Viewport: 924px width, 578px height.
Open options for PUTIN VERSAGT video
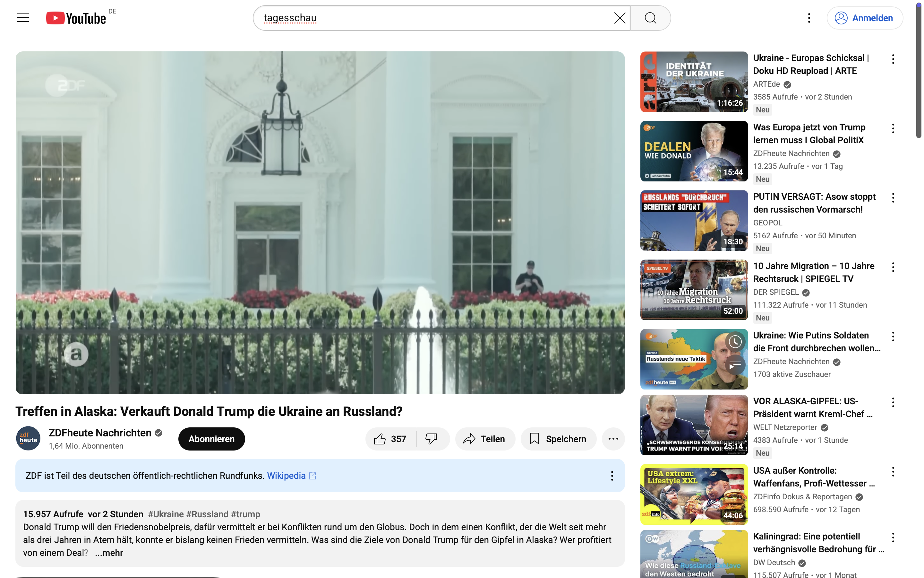(x=893, y=198)
